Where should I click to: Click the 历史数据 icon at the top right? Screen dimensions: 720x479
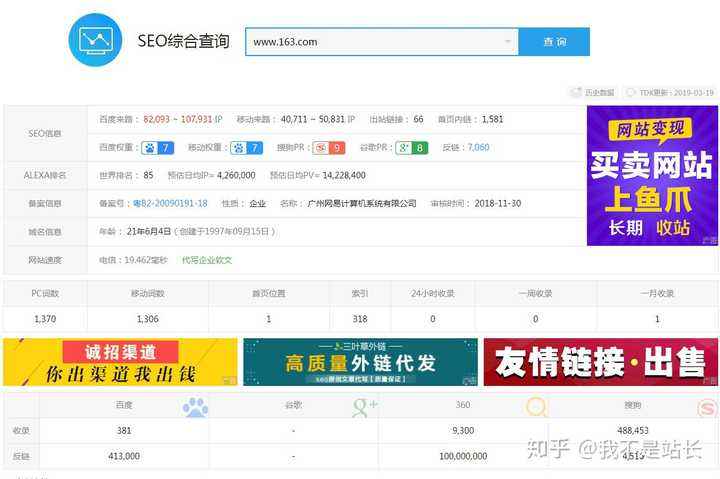pyautogui.click(x=575, y=92)
